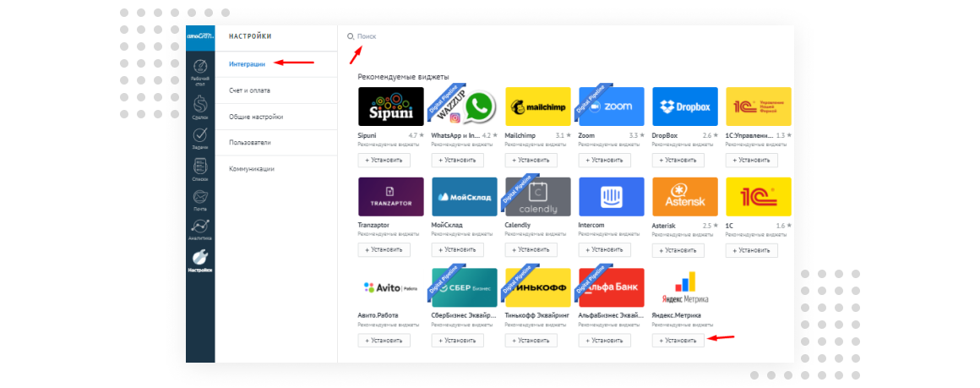The width and height of the screenshot is (980, 388).
Task: Open the Calendly widget tile
Action: [x=538, y=196]
